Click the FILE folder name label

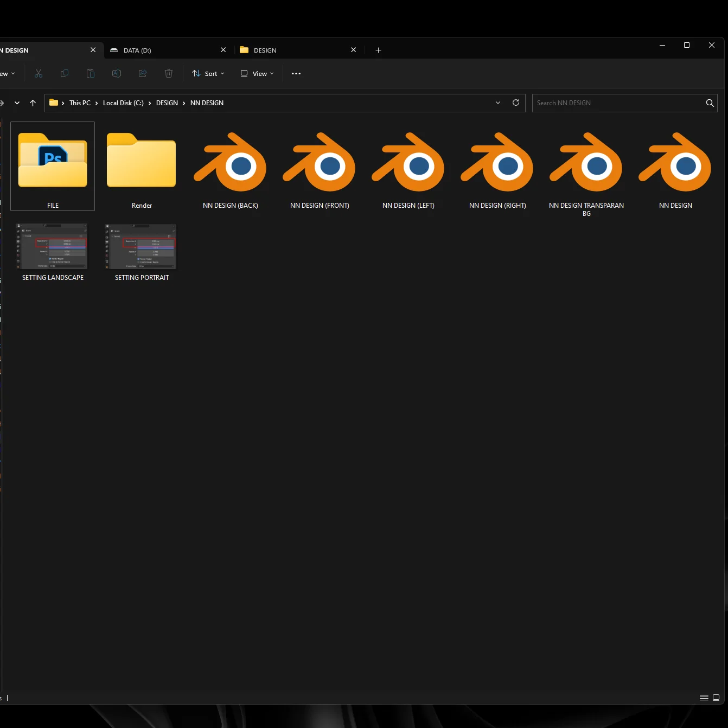(x=53, y=206)
